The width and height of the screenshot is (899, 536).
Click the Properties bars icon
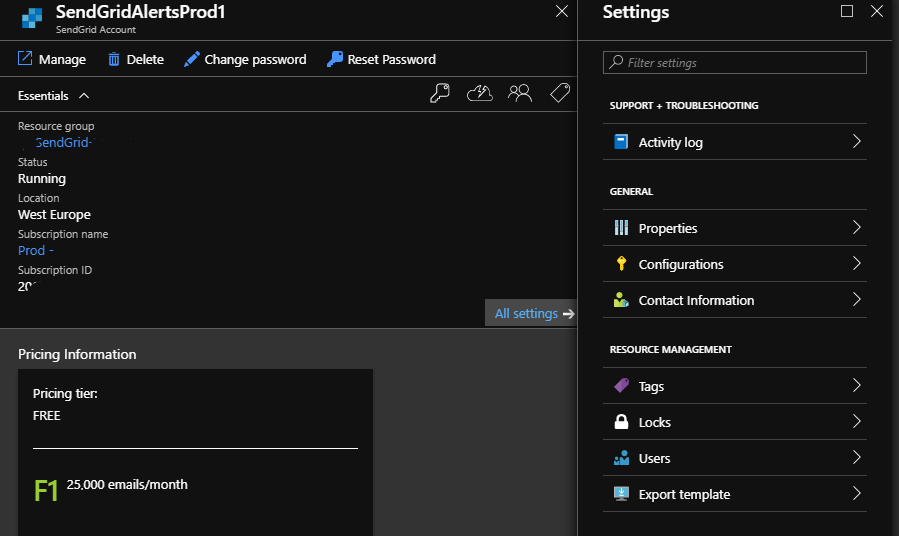[x=621, y=228]
